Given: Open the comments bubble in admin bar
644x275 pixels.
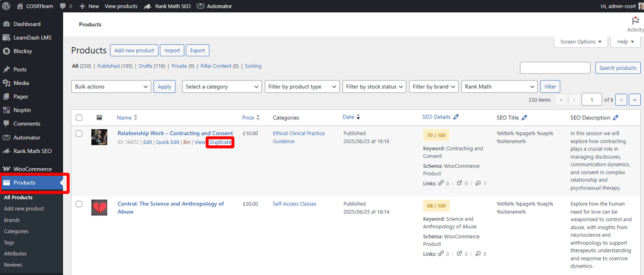Looking at the screenshot, I should point(65,6).
